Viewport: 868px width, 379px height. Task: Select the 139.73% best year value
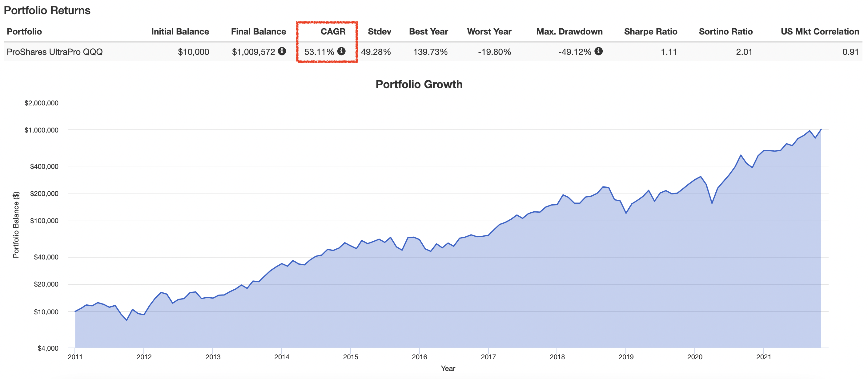pos(430,52)
